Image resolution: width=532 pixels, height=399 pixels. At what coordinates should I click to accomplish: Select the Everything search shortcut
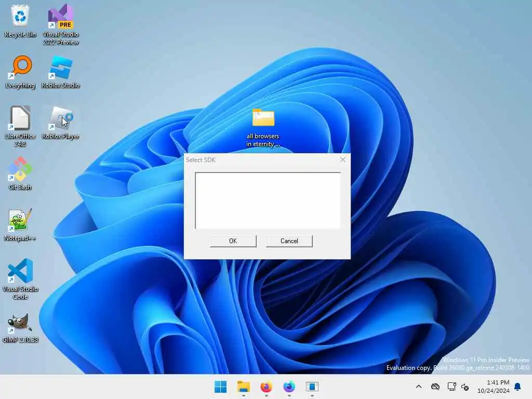(x=20, y=72)
